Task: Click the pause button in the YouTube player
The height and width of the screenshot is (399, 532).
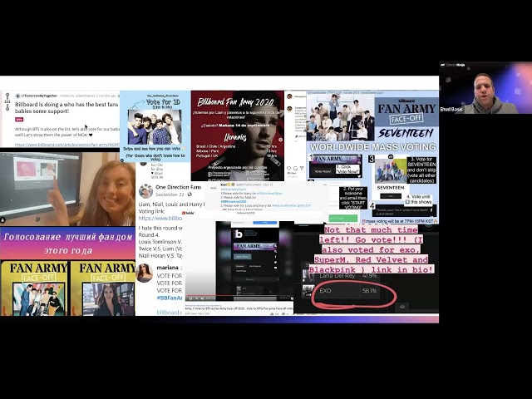Action: [x=190, y=298]
